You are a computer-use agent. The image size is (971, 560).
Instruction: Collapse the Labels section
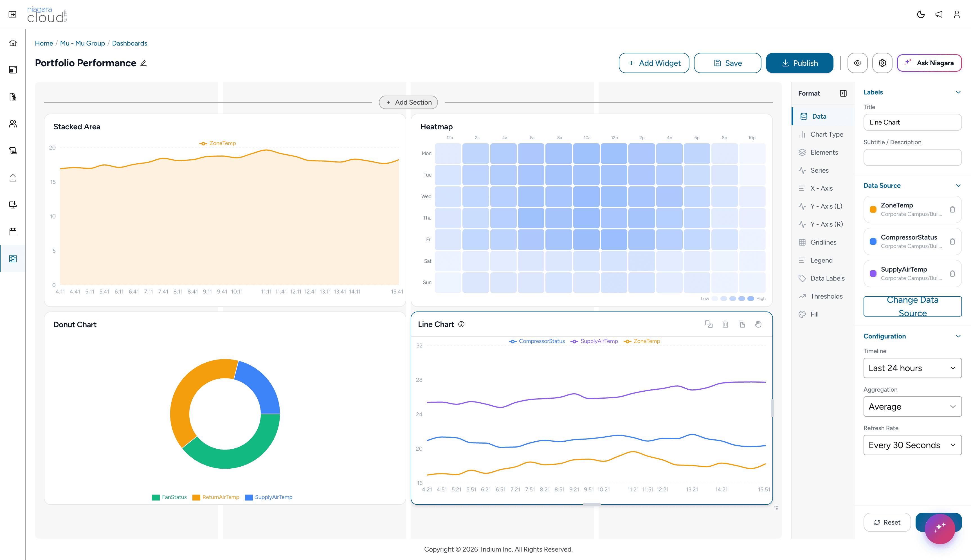coord(958,92)
